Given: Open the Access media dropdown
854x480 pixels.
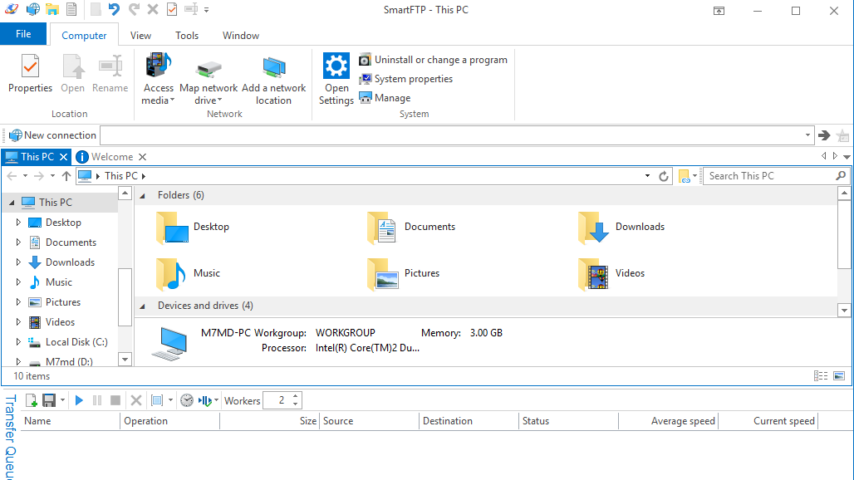Looking at the screenshot, I should [158, 78].
